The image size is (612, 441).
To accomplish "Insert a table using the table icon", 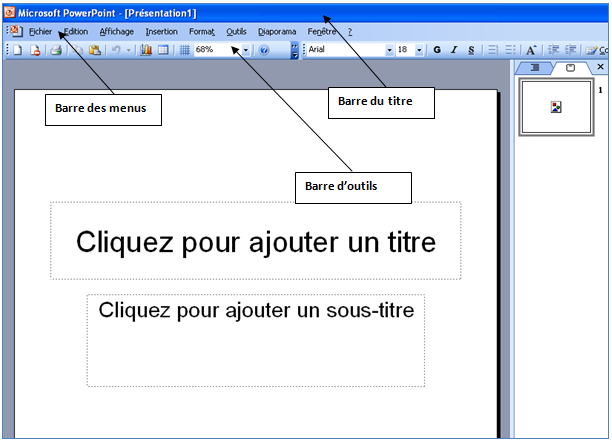I will [163, 50].
